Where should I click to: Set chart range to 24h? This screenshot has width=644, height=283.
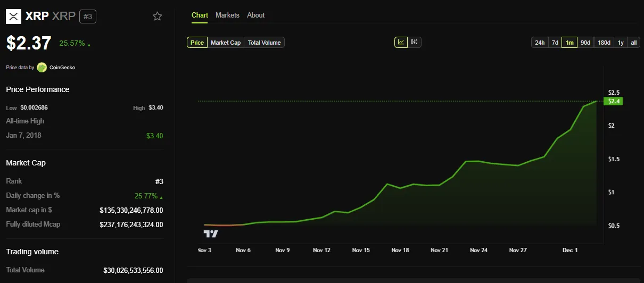click(x=540, y=43)
